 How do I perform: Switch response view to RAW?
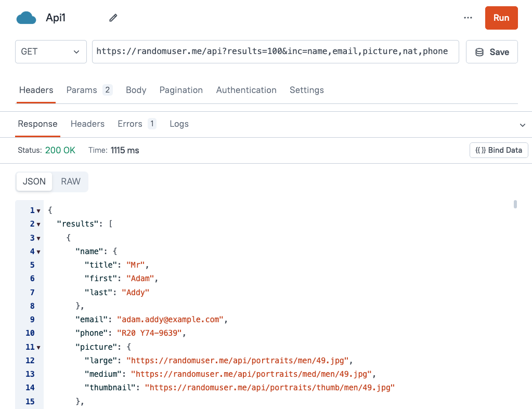click(70, 181)
